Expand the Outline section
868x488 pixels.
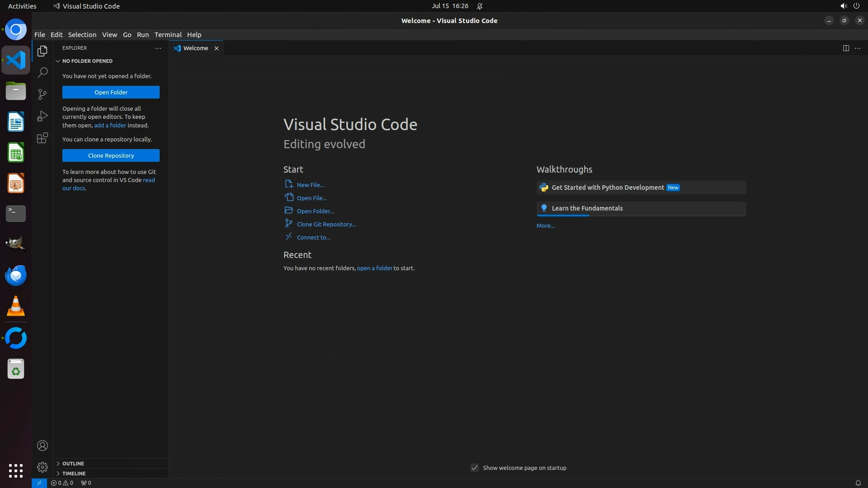[x=73, y=464]
